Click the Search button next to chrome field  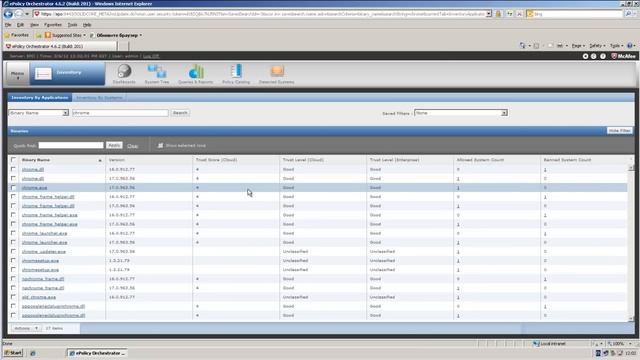pos(180,113)
